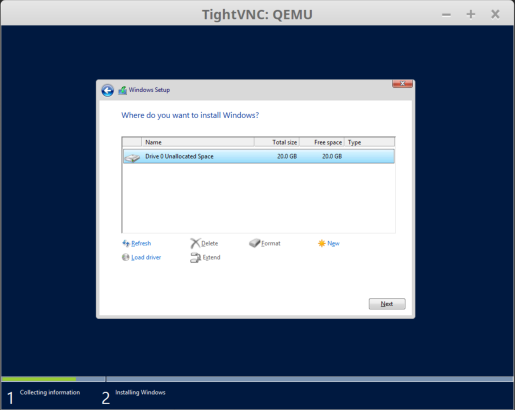515x410 pixels.
Task: Click the drive icon in Drive 0 row
Action: pyautogui.click(x=132, y=157)
